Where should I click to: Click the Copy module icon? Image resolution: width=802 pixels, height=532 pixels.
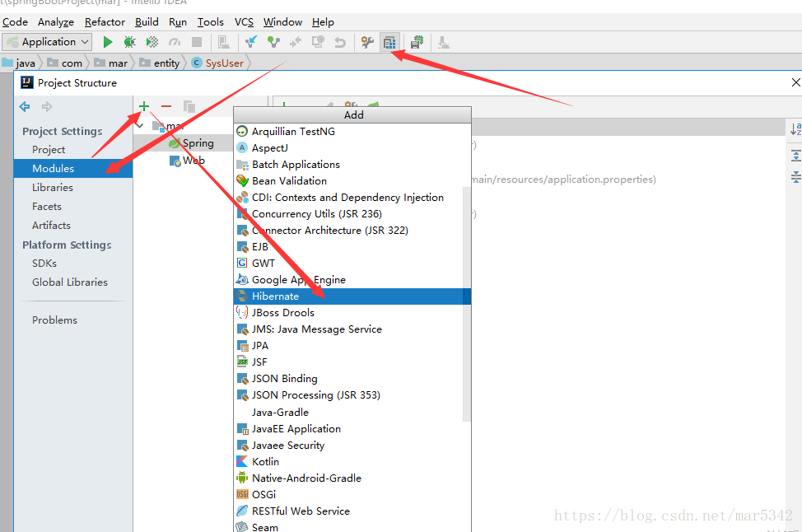click(189, 106)
